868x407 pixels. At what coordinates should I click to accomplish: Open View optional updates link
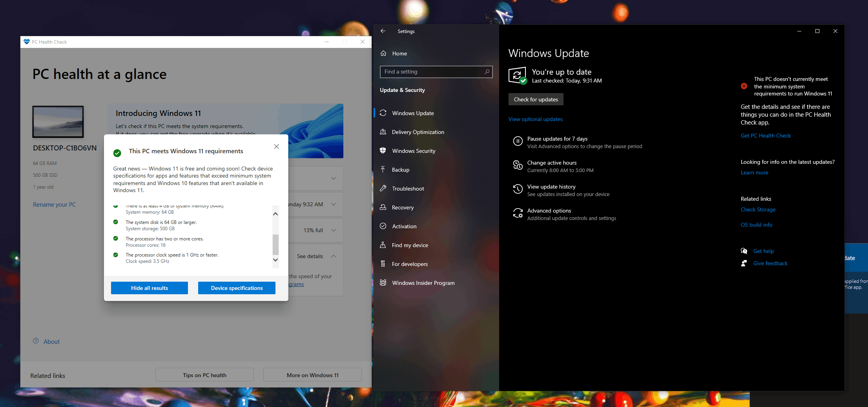[536, 119]
